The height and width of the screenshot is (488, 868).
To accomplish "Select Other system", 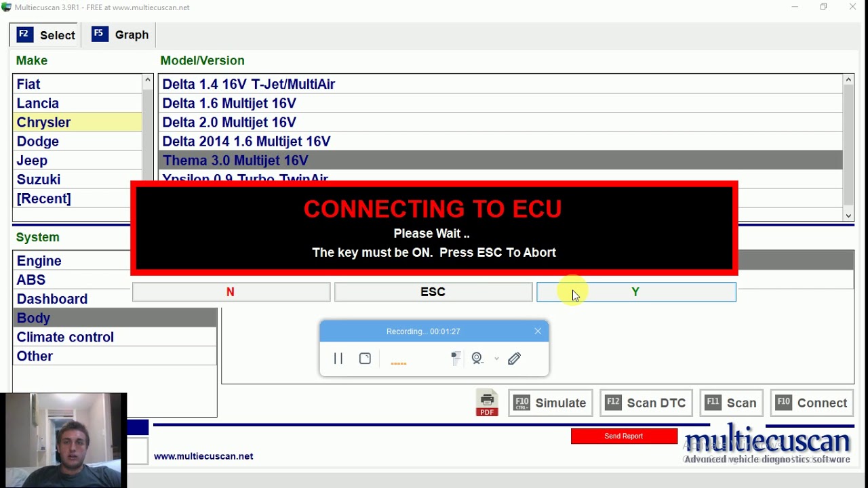I will (x=115, y=356).
